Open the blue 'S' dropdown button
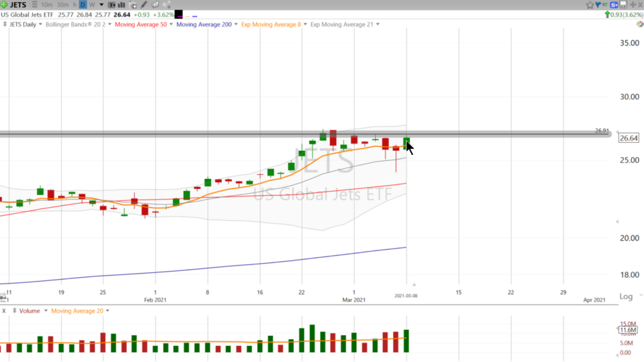 coord(614,5)
